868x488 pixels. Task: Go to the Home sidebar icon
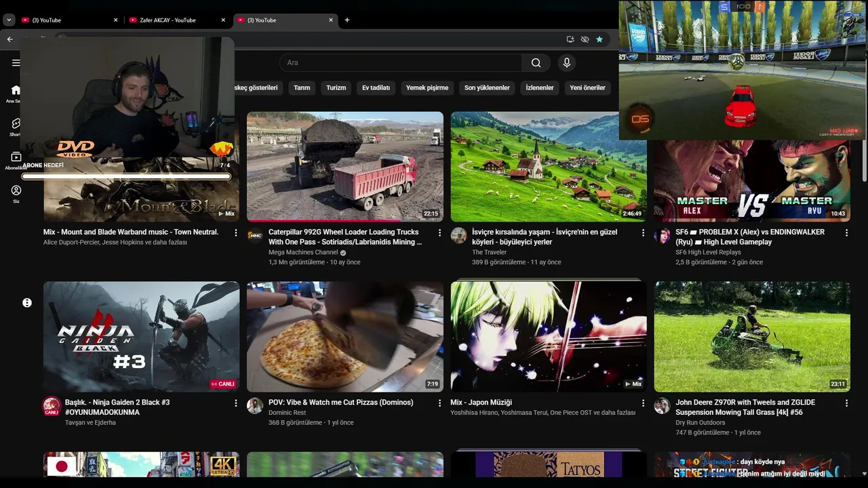[16, 90]
